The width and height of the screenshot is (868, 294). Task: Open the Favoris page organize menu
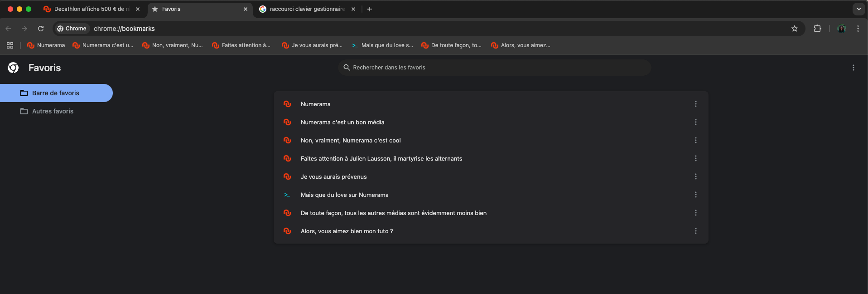coord(854,68)
